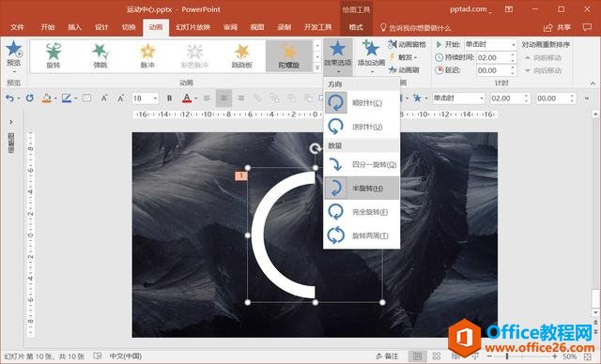Screen dimensions: 601x364
Task: Click the ribbon 持续时间 duration field
Action: (x=496, y=57)
